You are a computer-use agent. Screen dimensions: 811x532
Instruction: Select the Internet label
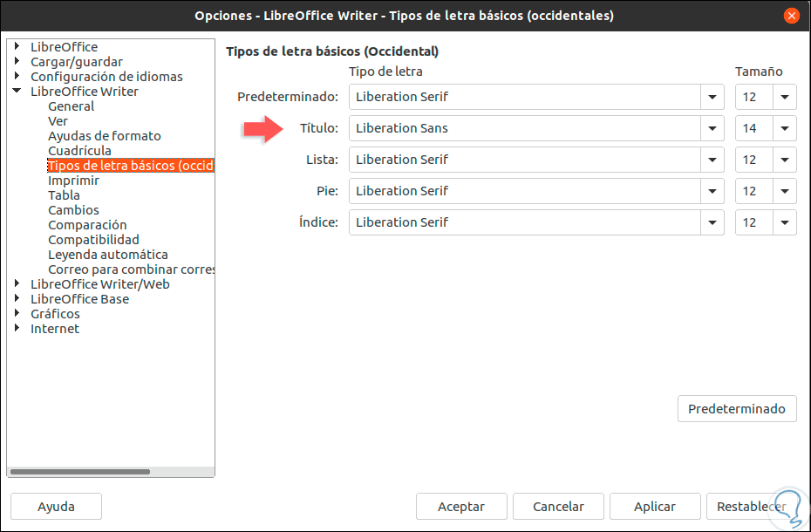[55, 329]
